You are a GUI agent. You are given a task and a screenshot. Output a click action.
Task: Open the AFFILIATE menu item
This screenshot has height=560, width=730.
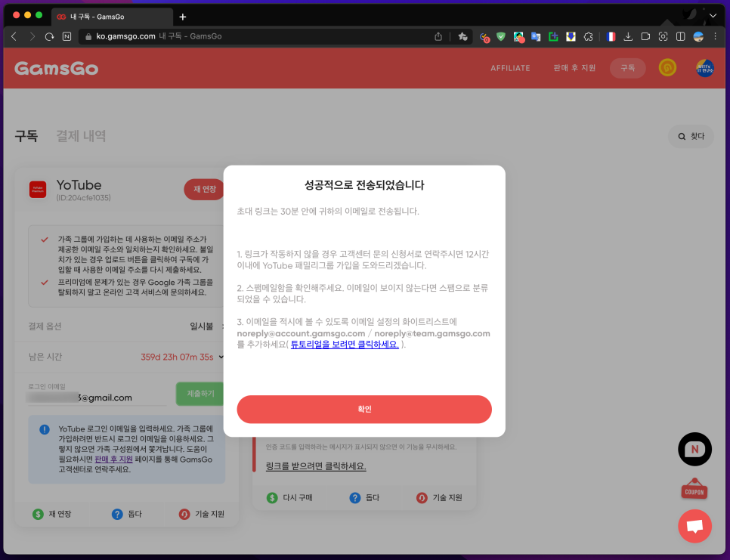point(510,68)
